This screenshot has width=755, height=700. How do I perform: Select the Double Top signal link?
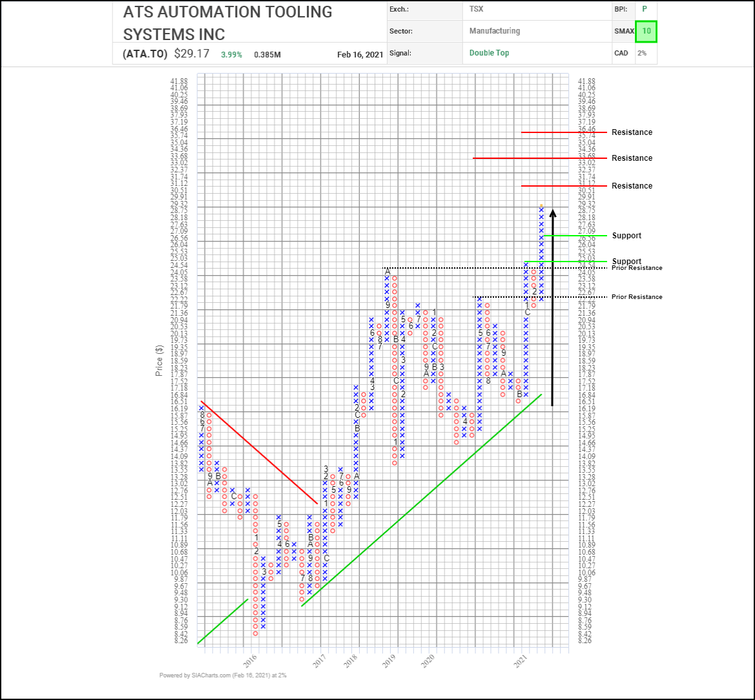pyautogui.click(x=489, y=53)
